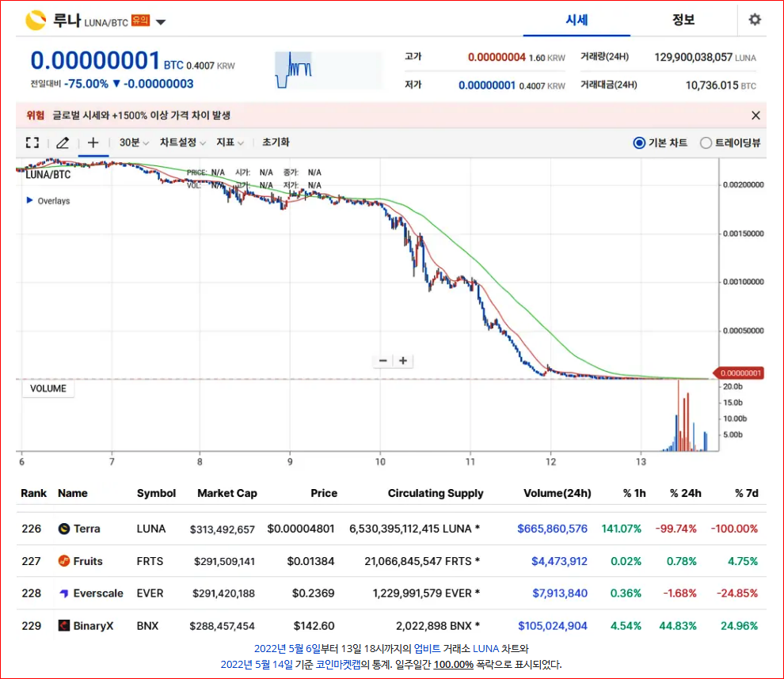Open the 30분 interval dropdown

coord(134,143)
